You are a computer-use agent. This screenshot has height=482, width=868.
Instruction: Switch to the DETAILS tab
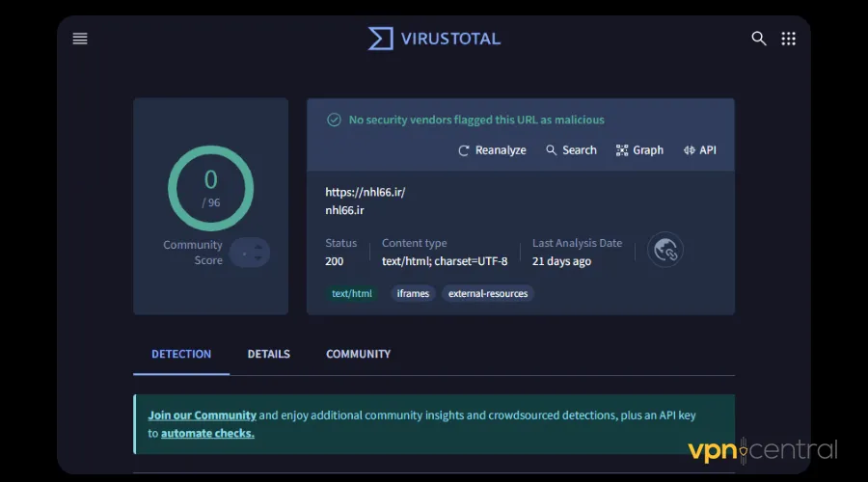coord(268,354)
